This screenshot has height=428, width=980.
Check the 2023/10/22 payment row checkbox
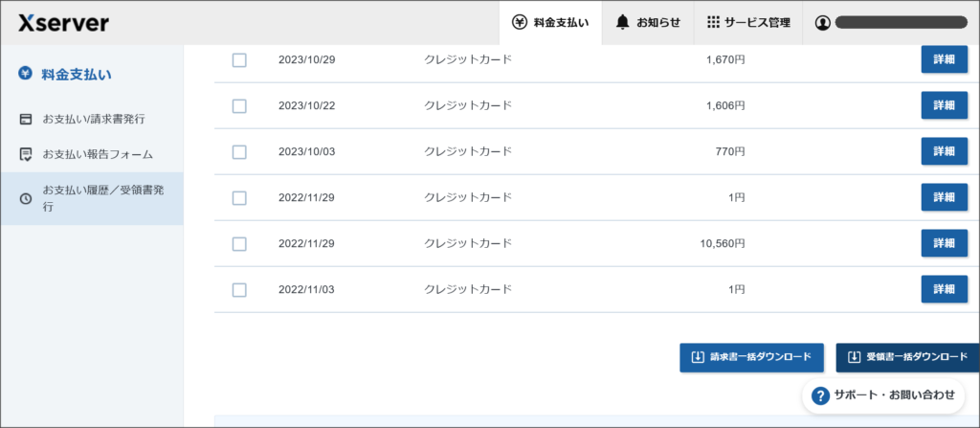[x=239, y=105]
